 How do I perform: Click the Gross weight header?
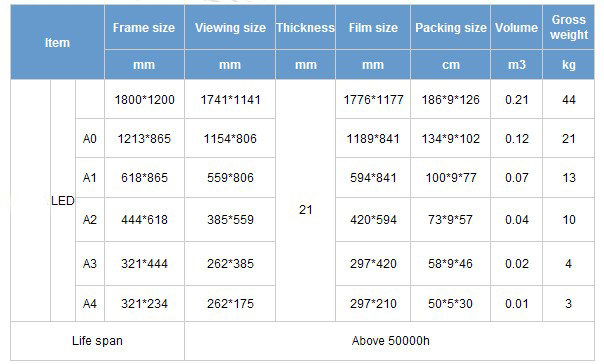[569, 28]
